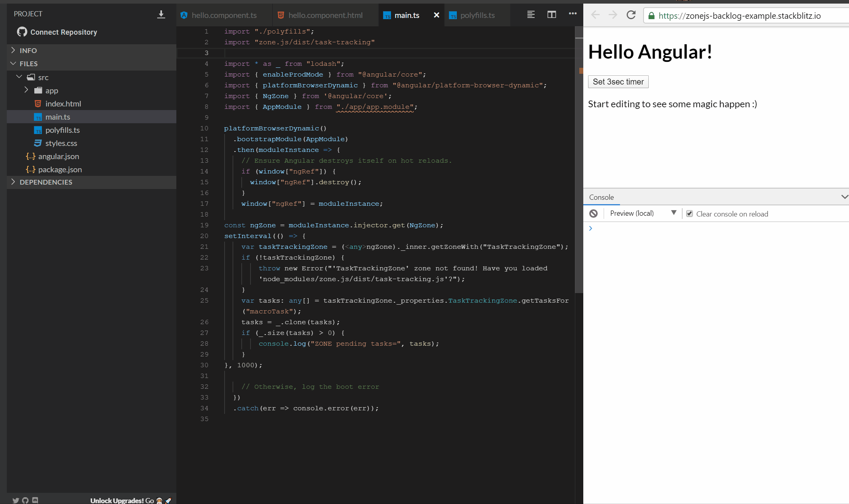Viewport: 849px width, 504px height.
Task: Click the download project icon
Action: 161,14
